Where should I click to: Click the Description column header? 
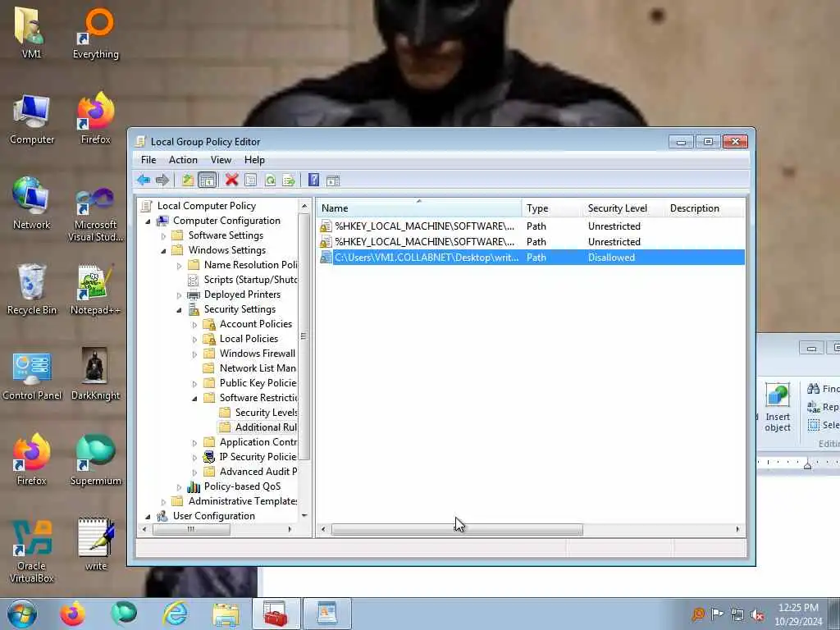click(x=705, y=208)
